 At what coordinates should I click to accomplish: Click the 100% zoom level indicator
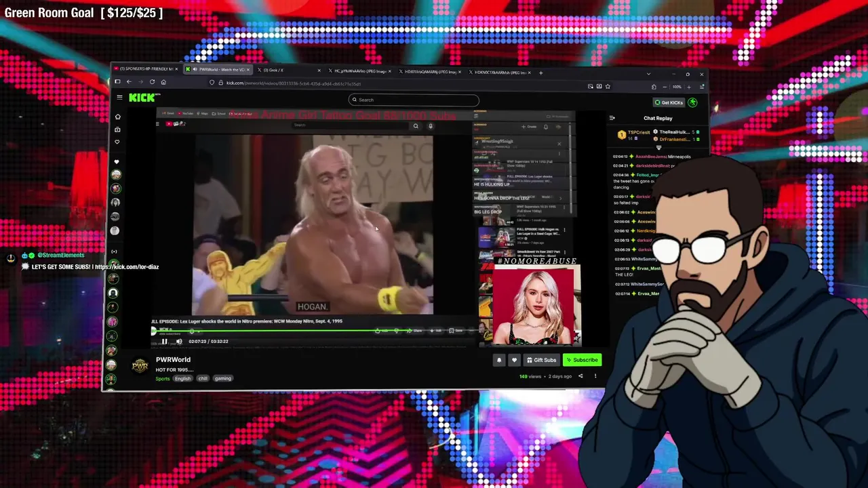677,87
